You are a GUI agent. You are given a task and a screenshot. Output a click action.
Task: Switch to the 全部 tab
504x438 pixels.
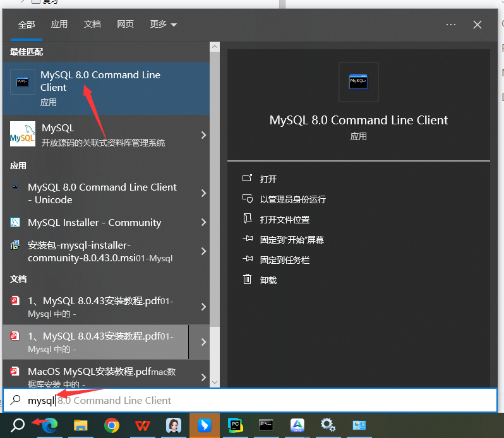coord(27,25)
